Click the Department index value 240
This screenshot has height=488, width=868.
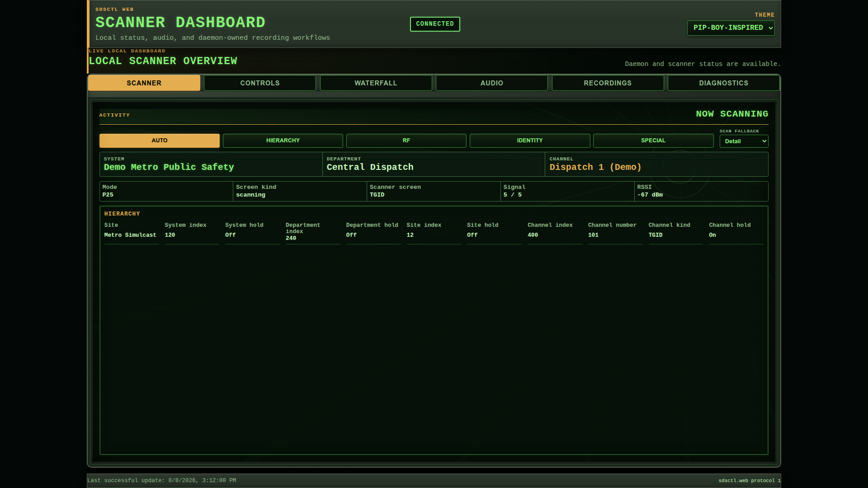tap(291, 238)
